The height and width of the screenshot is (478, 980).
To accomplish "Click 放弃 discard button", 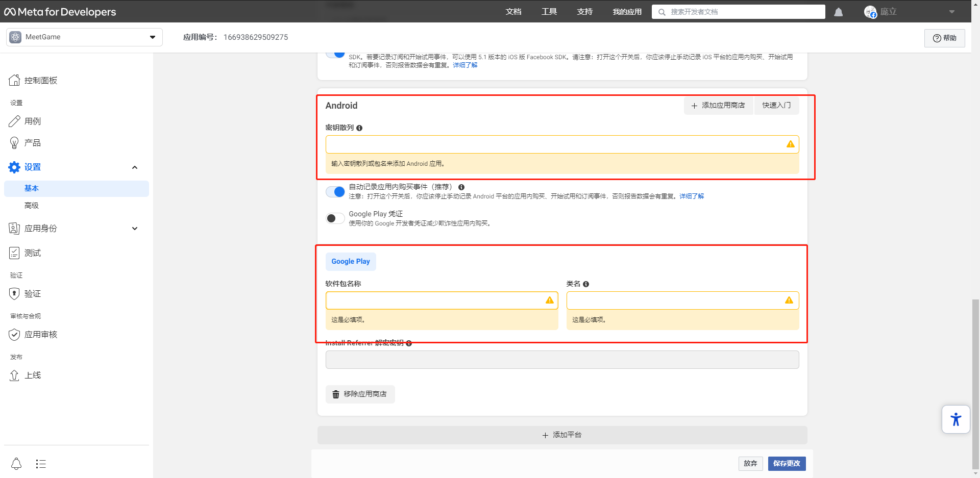I will (750, 463).
